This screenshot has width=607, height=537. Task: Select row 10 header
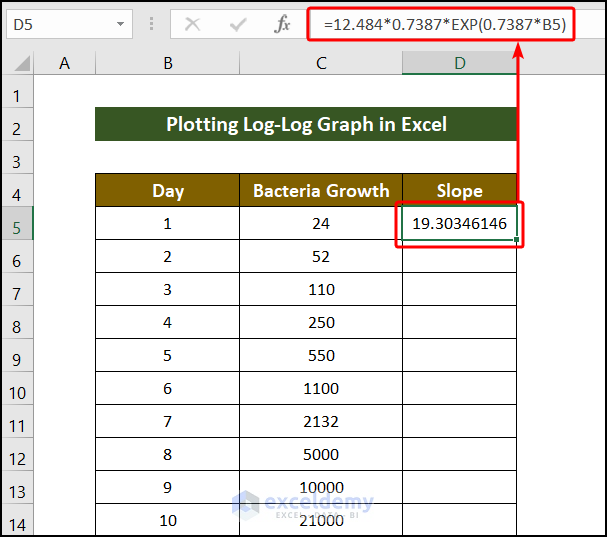tap(16, 390)
